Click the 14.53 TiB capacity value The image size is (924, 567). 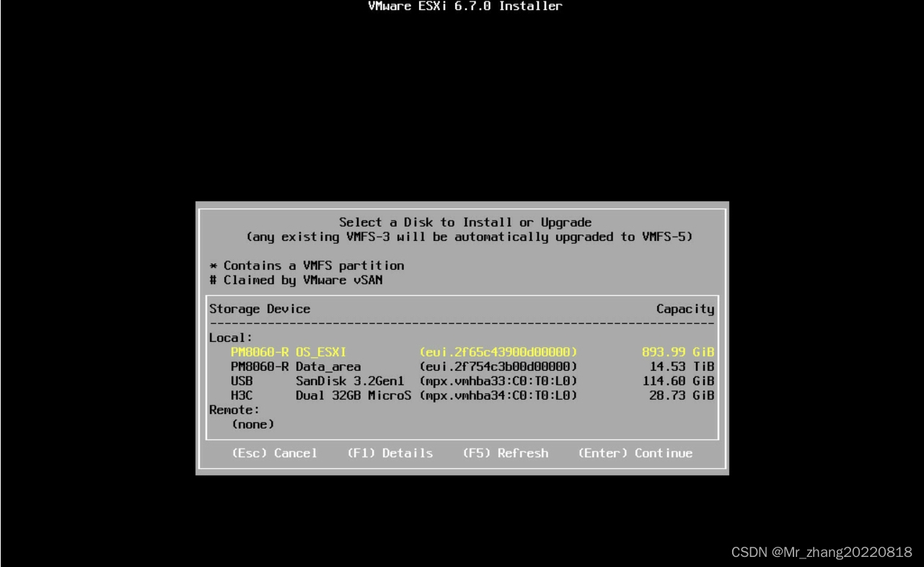pos(682,366)
